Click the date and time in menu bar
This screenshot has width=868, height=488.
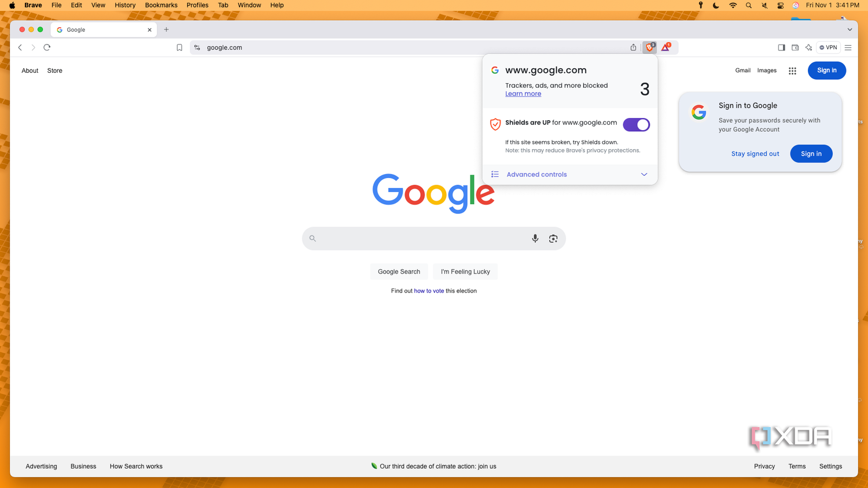tap(832, 5)
